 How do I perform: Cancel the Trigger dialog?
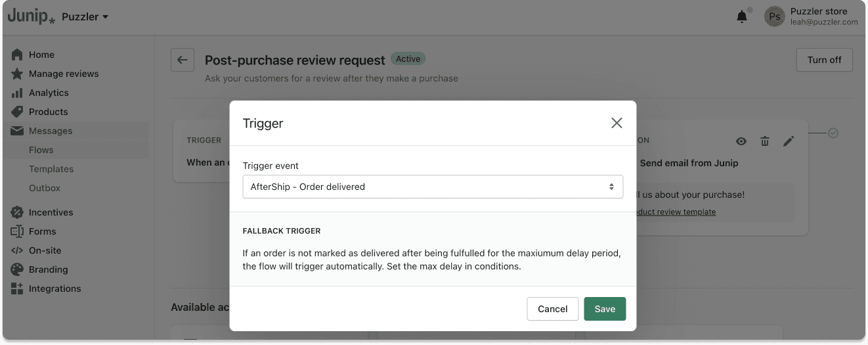tap(552, 309)
